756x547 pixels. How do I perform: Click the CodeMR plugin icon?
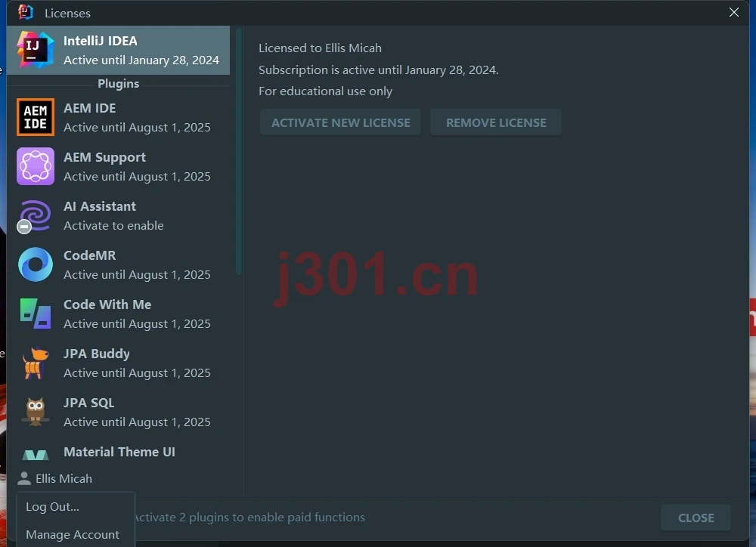click(x=36, y=264)
